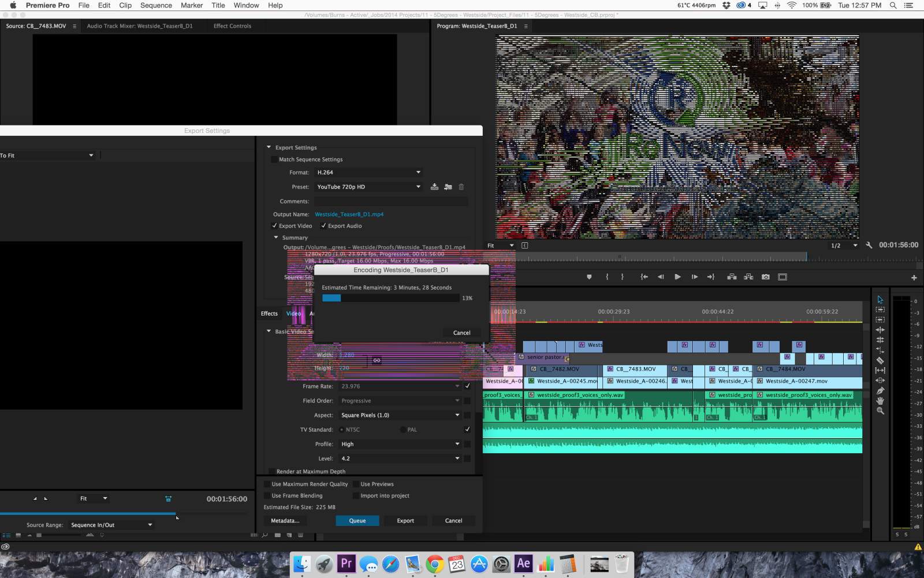Click the Save Preset icon

[434, 187]
